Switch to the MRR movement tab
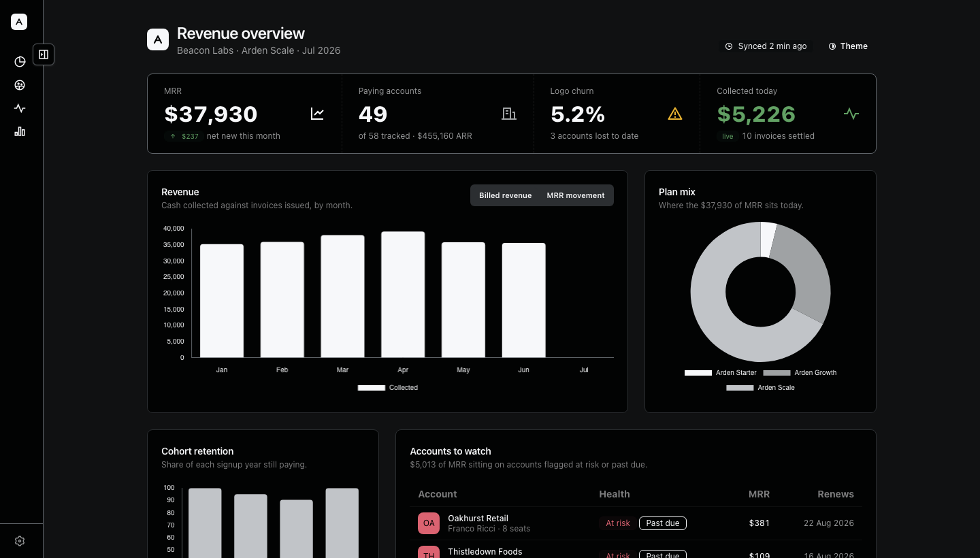Image resolution: width=980 pixels, height=558 pixels. tap(576, 195)
